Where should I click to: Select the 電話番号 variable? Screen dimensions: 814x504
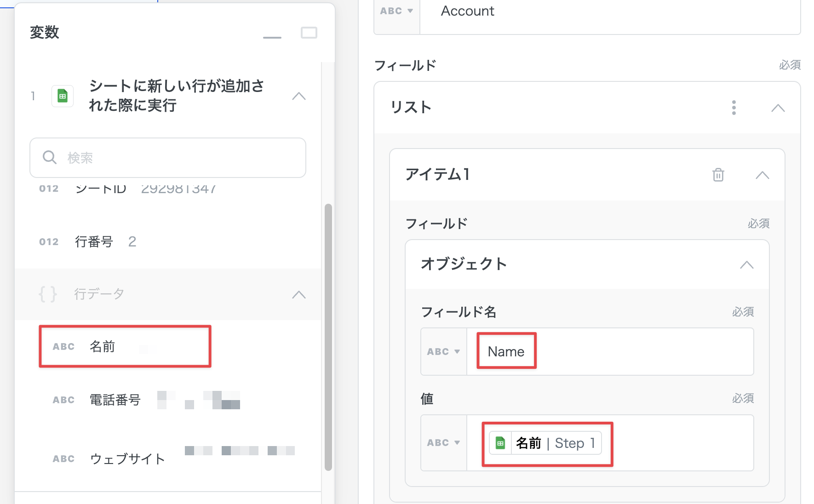click(115, 400)
